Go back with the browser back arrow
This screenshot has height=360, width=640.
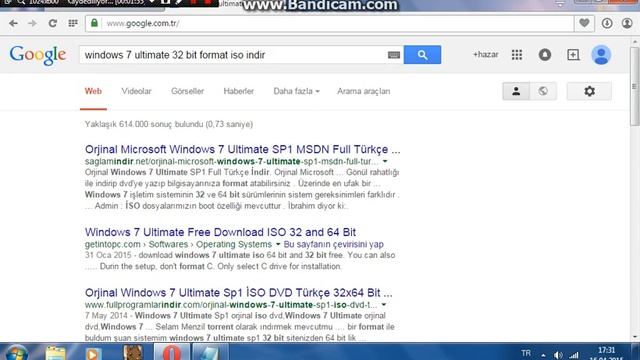13,23
